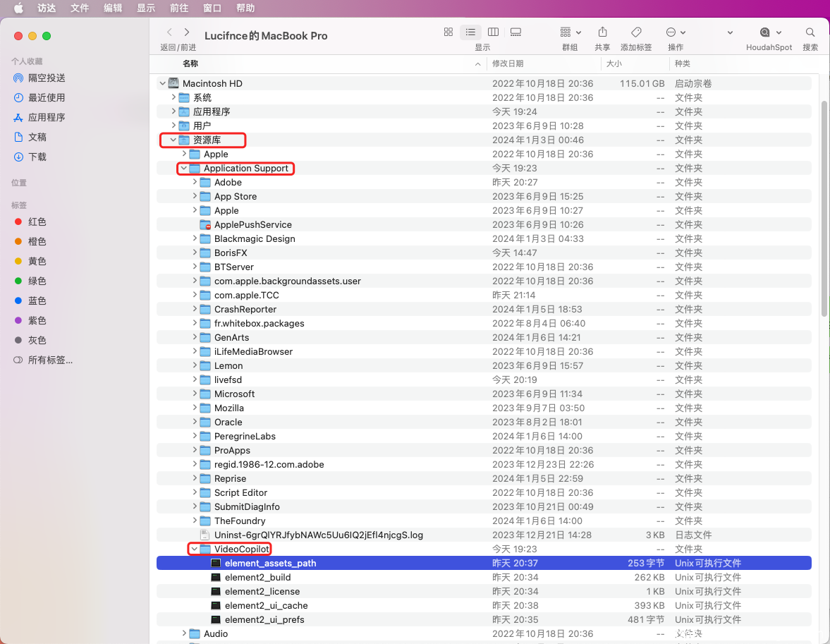Open the 前往 menu in menu bar
This screenshot has height=644, width=830.
pyautogui.click(x=178, y=8)
